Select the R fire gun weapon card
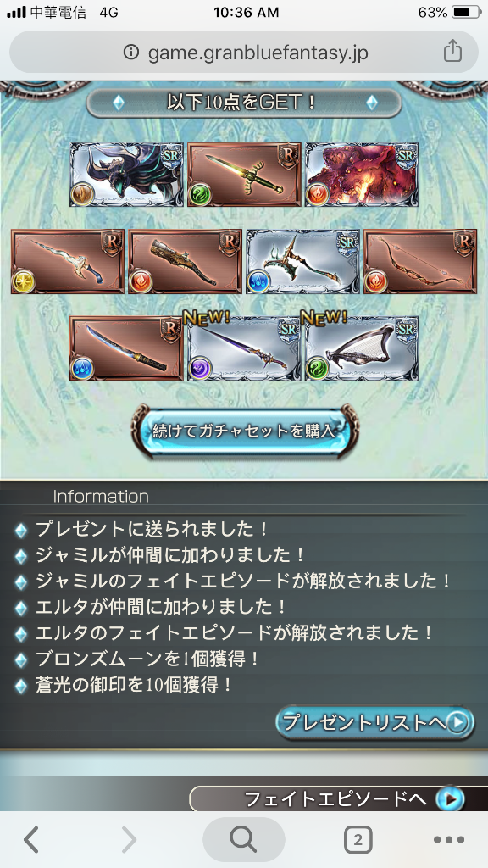 pyautogui.click(x=186, y=261)
